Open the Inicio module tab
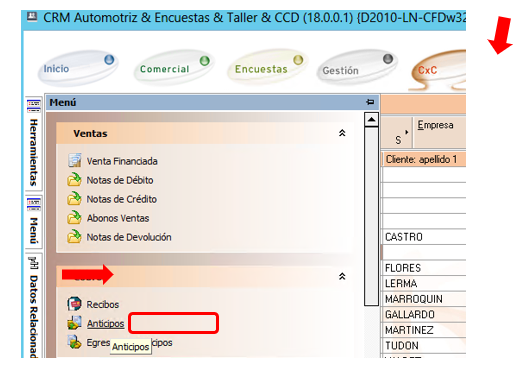The width and height of the screenshot is (520, 383). click(x=78, y=68)
